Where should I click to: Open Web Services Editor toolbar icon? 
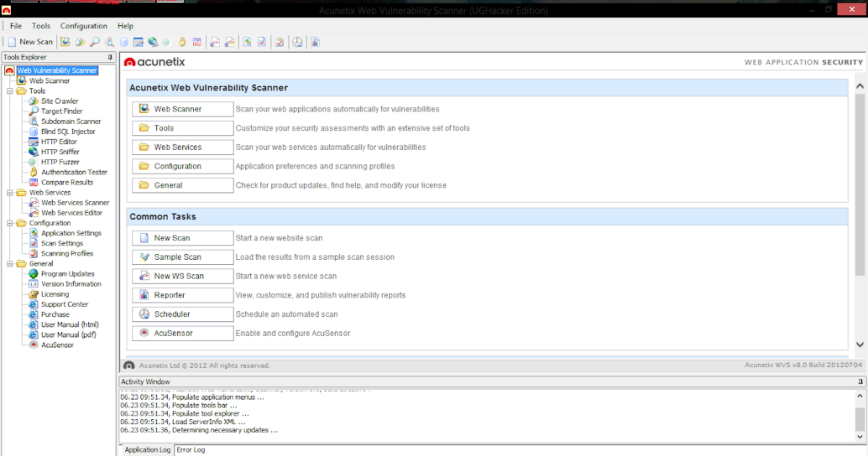pos(229,42)
